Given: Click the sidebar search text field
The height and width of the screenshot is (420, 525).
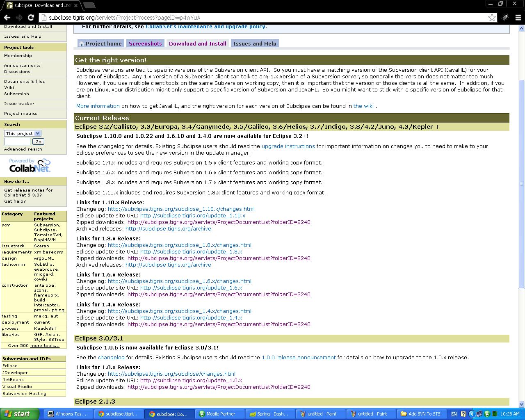Looking at the screenshot, I should pos(17,142).
